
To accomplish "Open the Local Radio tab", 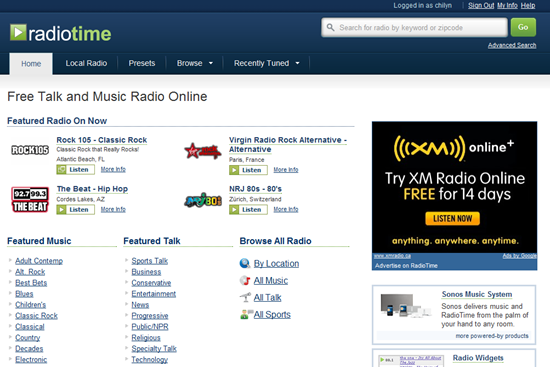I will pyautogui.click(x=86, y=63).
